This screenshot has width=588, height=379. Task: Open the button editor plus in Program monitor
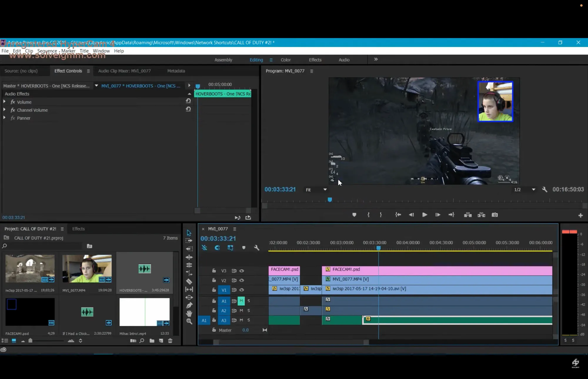[x=580, y=216]
